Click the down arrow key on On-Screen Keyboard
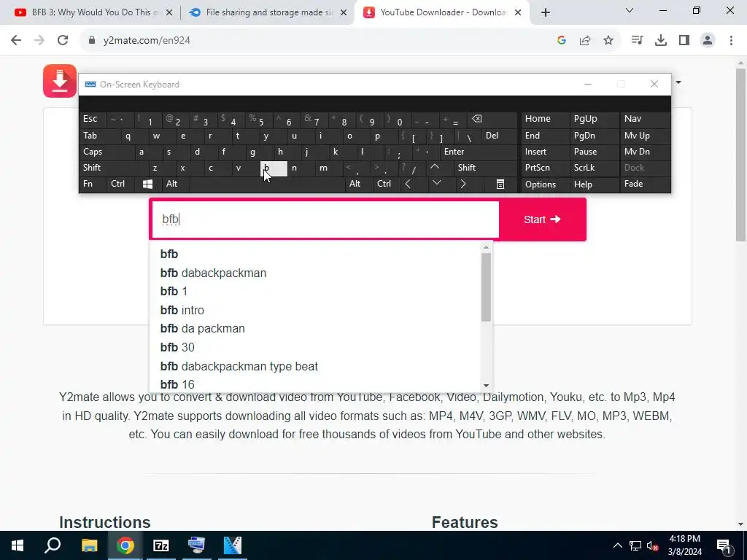 (x=436, y=183)
